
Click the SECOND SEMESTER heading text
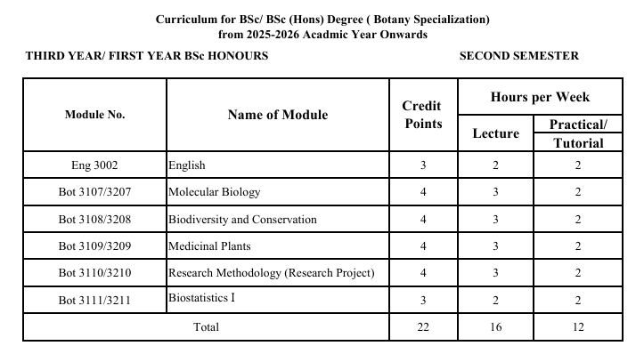[x=519, y=56]
